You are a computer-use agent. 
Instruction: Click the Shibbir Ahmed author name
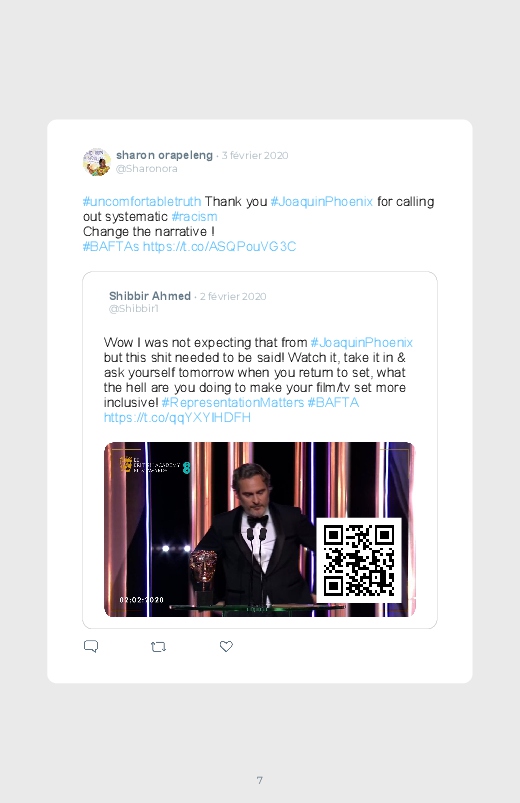click(150, 296)
